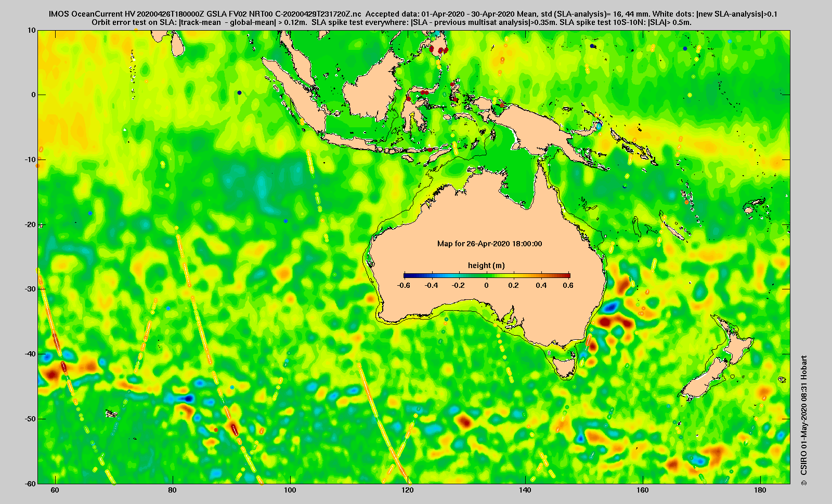Click the "Orbit error test on SLA" subtitle line

[392, 22]
